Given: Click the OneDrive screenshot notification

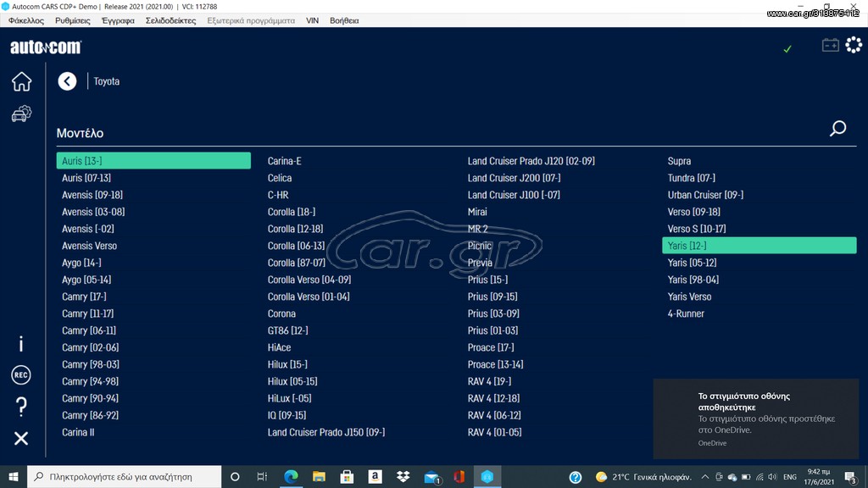Looking at the screenshot, I should tap(755, 419).
